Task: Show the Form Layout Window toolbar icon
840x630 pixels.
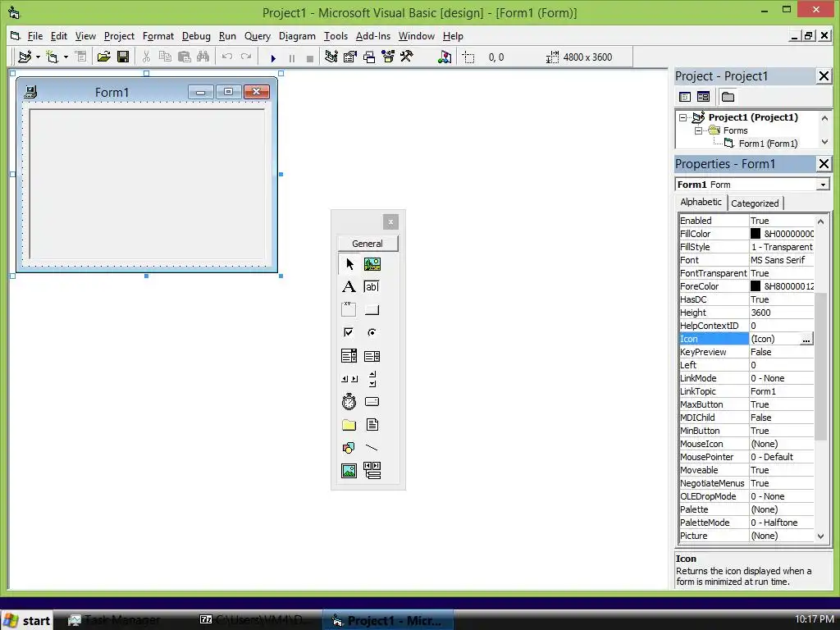Action: click(369, 57)
